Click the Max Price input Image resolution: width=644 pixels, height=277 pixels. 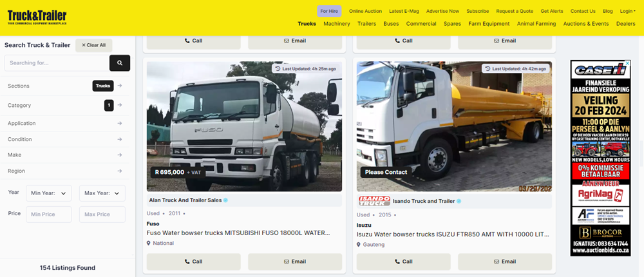click(x=102, y=214)
